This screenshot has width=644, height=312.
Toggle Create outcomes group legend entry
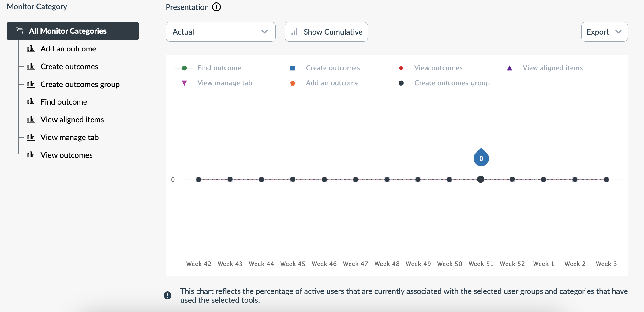point(451,83)
